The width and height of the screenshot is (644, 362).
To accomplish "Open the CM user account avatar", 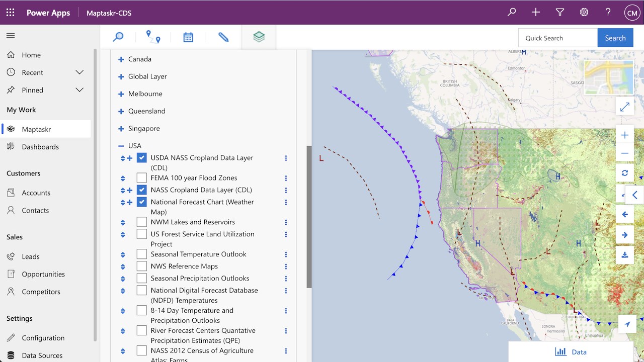I will click(632, 13).
